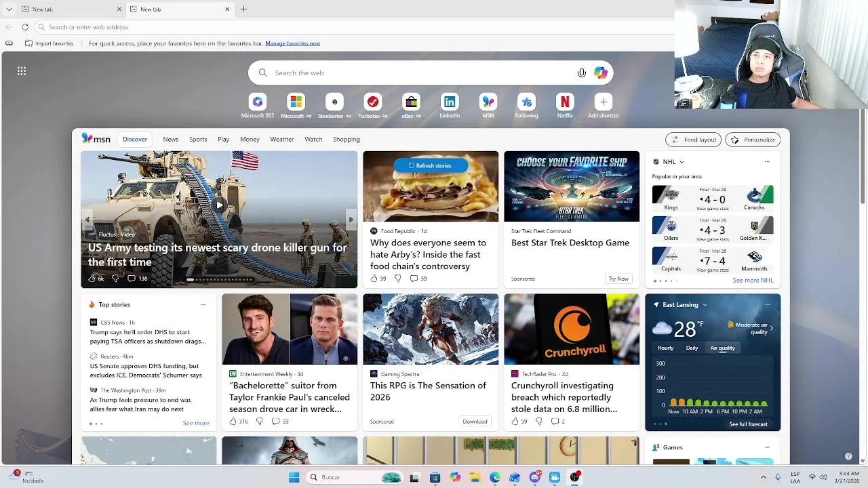Switch to the Sports tab

tap(198, 139)
